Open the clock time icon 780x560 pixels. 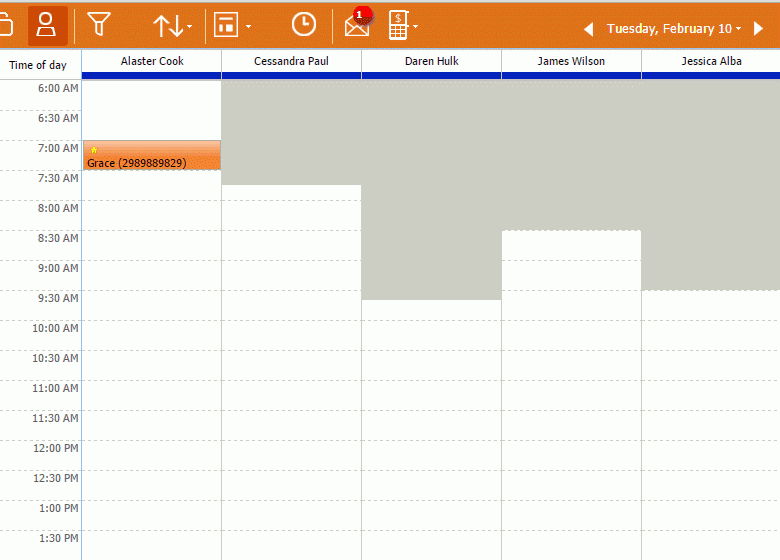303,24
